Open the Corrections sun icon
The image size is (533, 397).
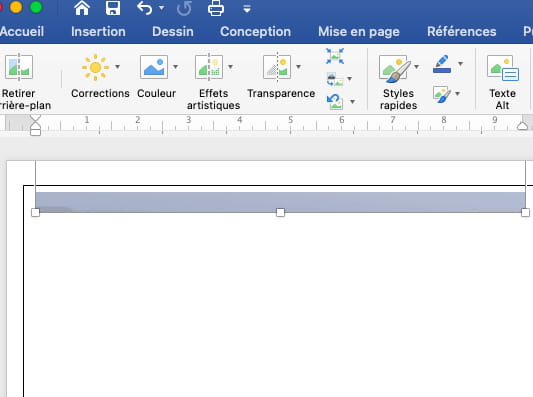click(96, 67)
